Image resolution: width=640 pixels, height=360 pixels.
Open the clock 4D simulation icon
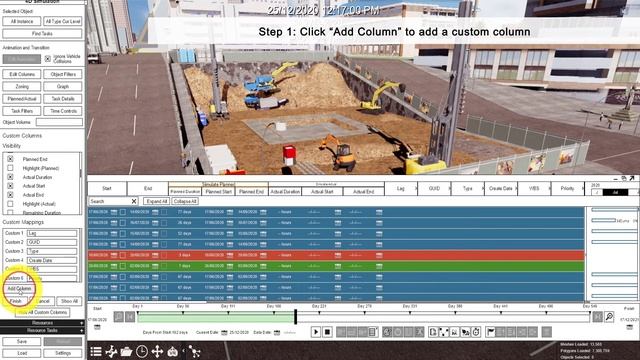pos(142,351)
